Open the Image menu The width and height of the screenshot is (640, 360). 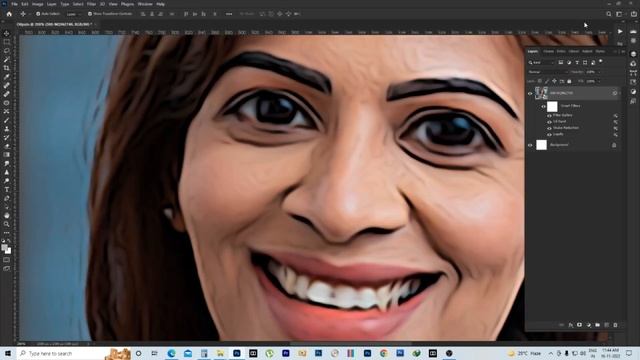(x=38, y=4)
